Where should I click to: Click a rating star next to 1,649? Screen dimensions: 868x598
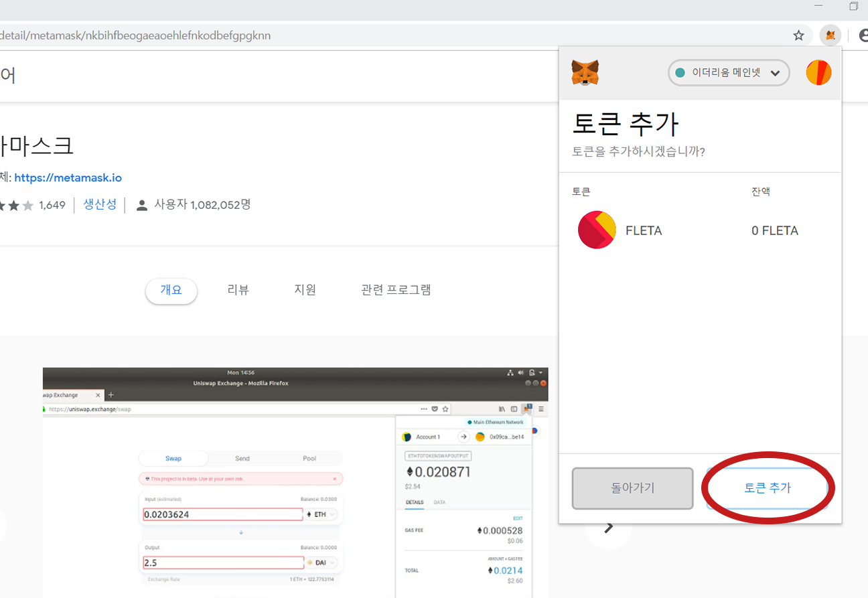[x=15, y=205]
